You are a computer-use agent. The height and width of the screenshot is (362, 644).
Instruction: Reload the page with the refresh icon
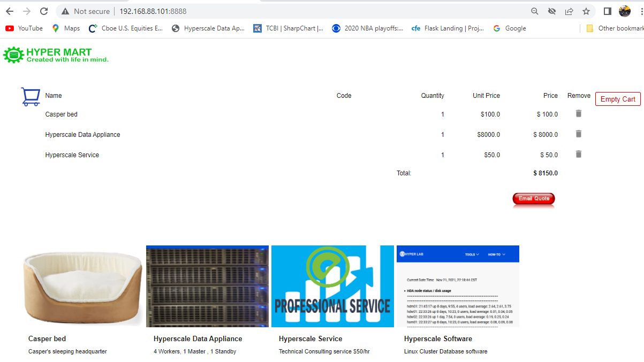[x=44, y=11]
